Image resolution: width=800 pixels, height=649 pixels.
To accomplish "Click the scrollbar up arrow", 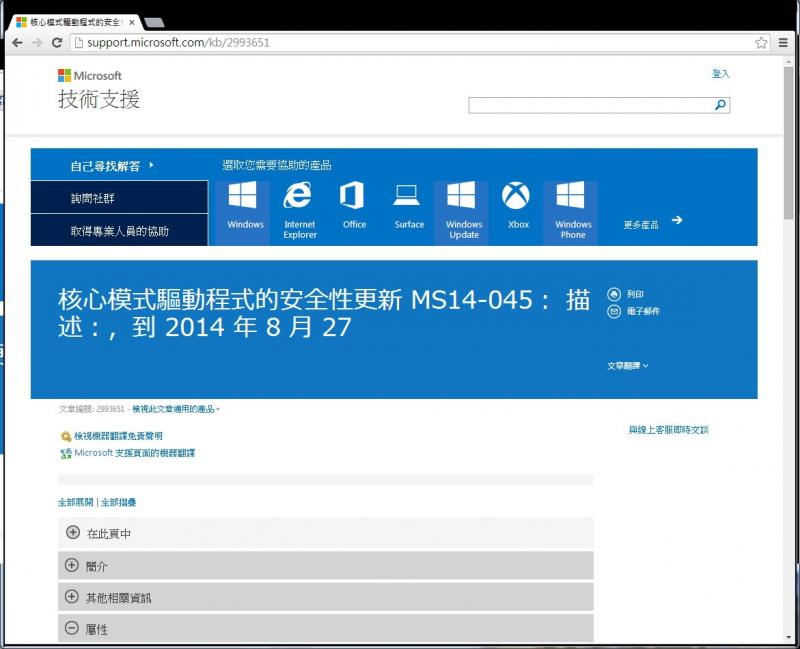I will pyautogui.click(x=789, y=61).
